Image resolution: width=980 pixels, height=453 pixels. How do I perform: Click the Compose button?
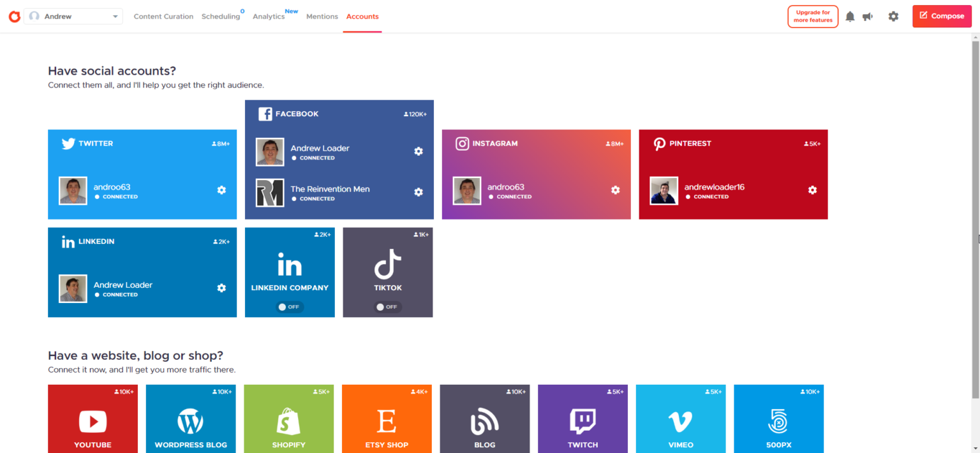(x=942, y=16)
